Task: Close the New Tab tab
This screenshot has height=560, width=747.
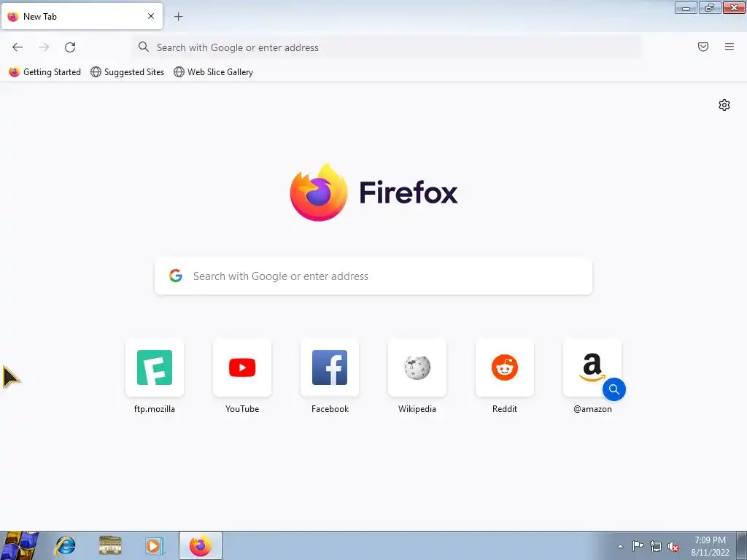Action: point(151,16)
